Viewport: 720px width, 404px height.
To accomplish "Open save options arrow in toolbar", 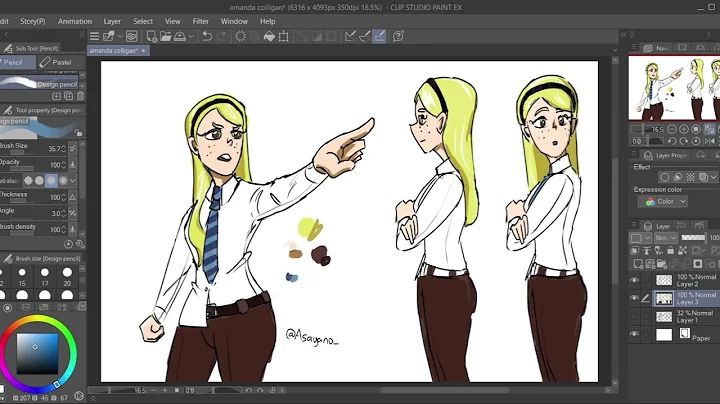I will pos(191,36).
